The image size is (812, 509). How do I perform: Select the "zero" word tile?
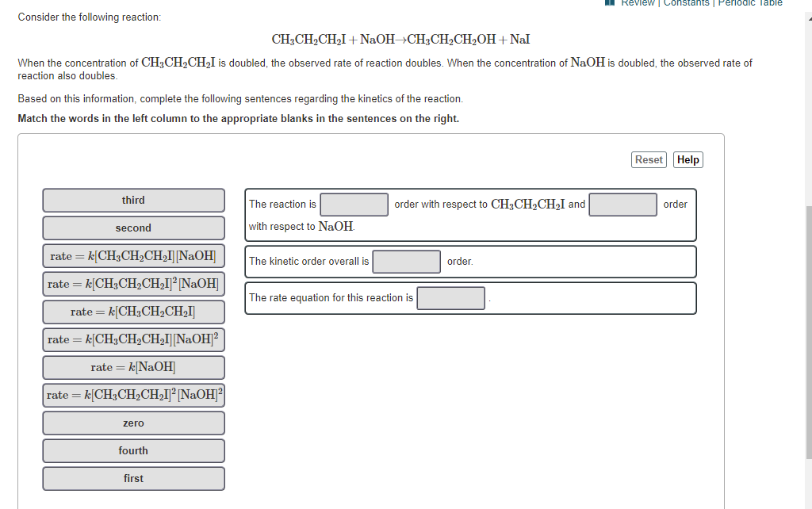[x=133, y=423]
